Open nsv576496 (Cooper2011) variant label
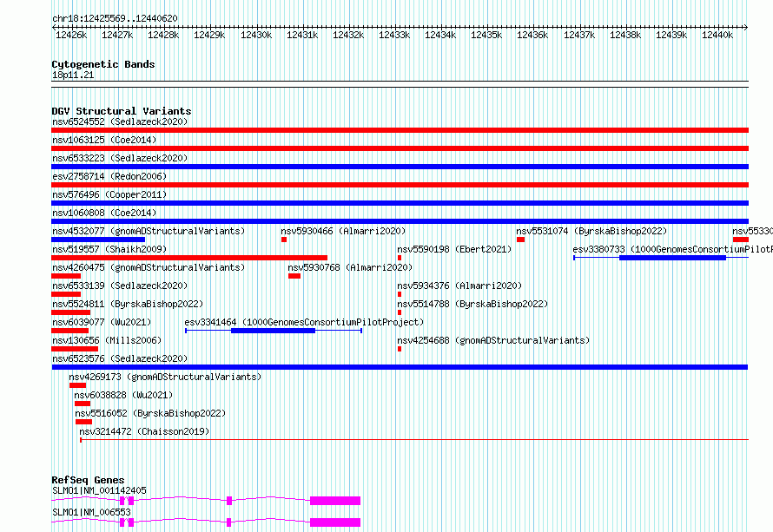773x532 pixels. [109, 194]
